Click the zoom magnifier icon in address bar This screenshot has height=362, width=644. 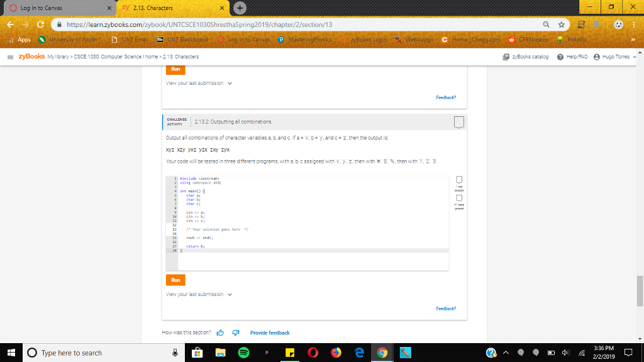[547, 25]
